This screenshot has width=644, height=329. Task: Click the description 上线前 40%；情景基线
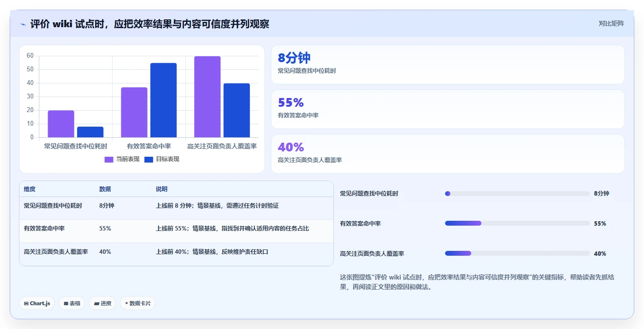[x=212, y=252]
